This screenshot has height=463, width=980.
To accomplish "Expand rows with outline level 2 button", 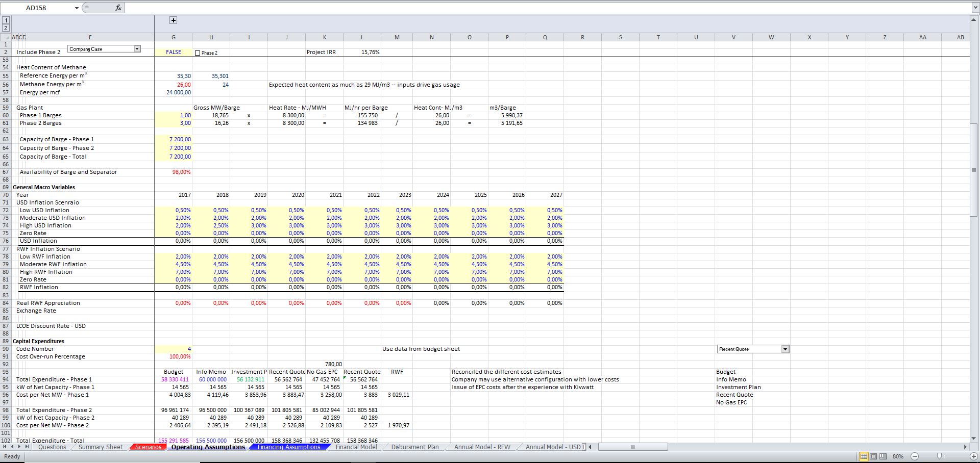I will [x=6, y=29].
